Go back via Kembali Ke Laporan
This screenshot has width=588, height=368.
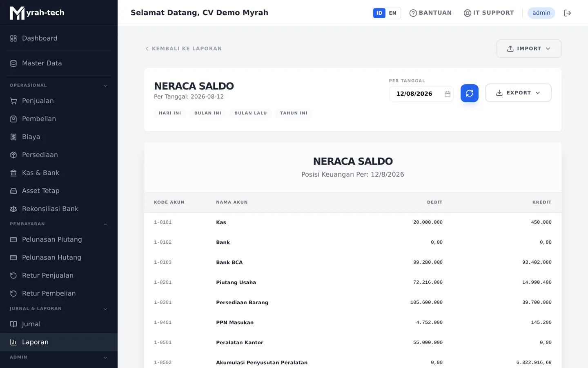[x=183, y=49]
